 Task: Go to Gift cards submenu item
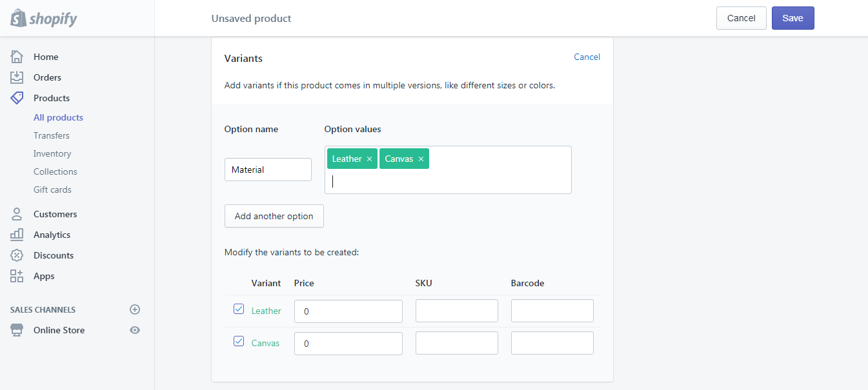click(x=52, y=190)
